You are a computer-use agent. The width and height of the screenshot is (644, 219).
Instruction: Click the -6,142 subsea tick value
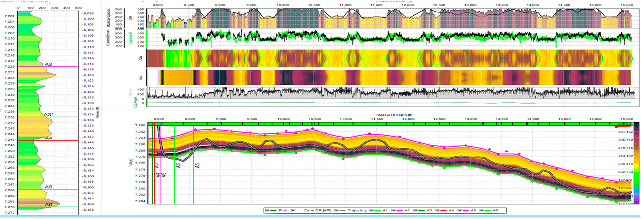click(x=88, y=137)
